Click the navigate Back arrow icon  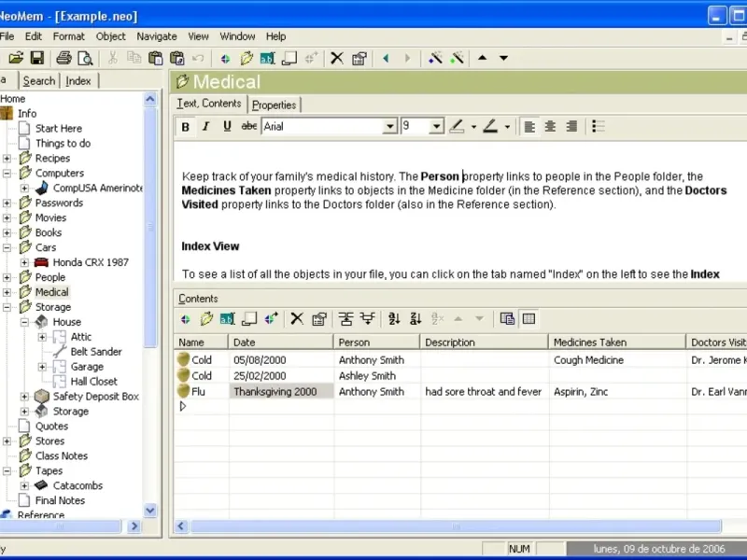pos(386,58)
